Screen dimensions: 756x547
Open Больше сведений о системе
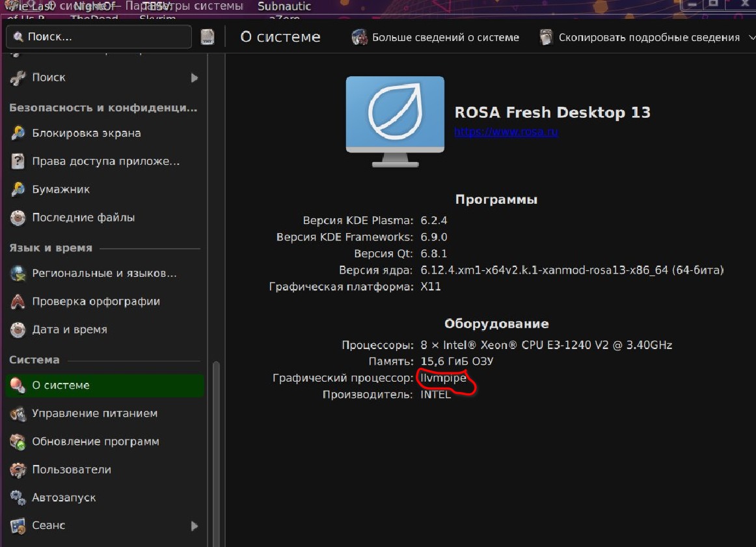435,37
